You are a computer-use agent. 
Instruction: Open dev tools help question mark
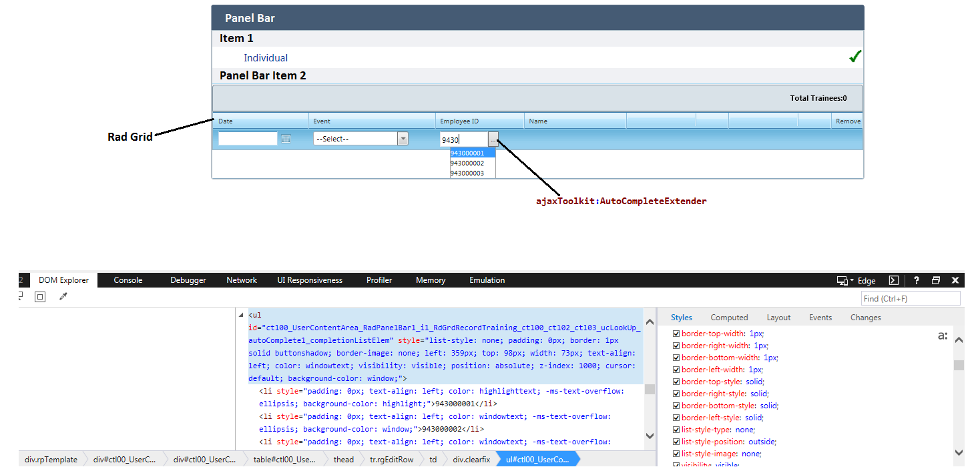click(917, 280)
